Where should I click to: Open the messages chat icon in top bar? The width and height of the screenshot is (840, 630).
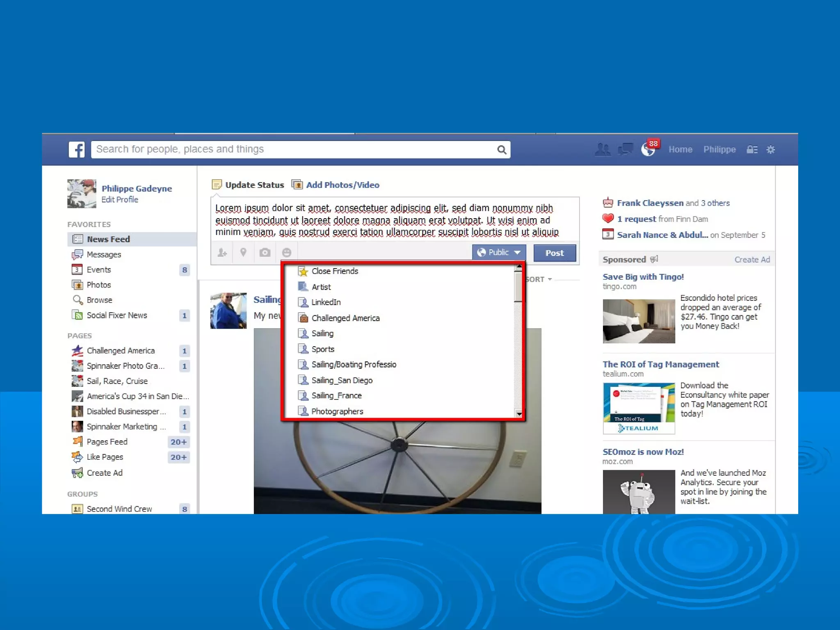point(625,149)
